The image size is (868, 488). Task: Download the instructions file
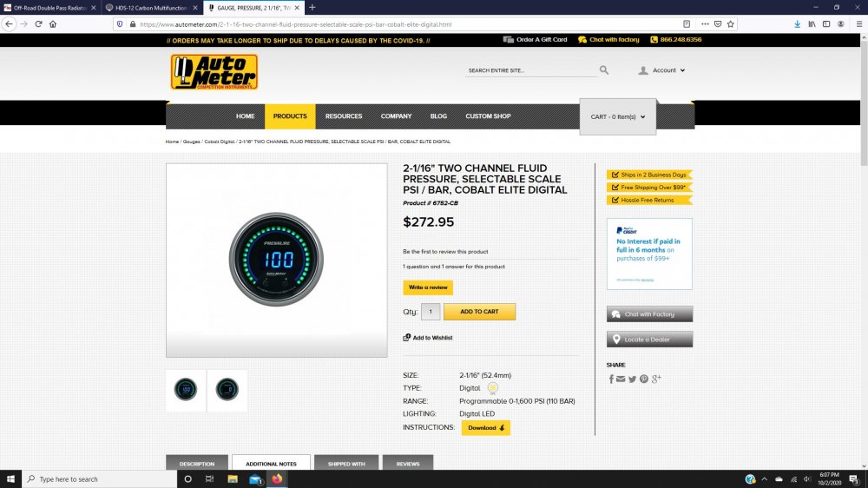click(x=485, y=428)
